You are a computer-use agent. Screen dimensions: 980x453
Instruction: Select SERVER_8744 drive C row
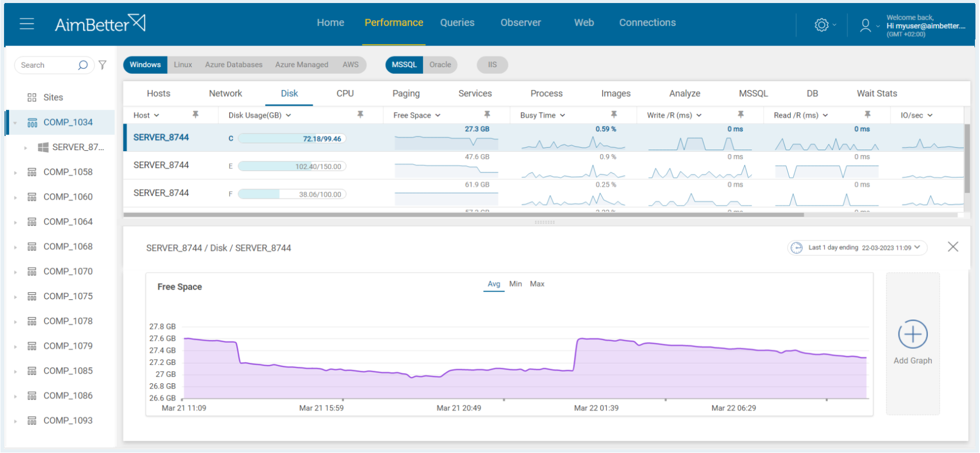click(x=544, y=138)
